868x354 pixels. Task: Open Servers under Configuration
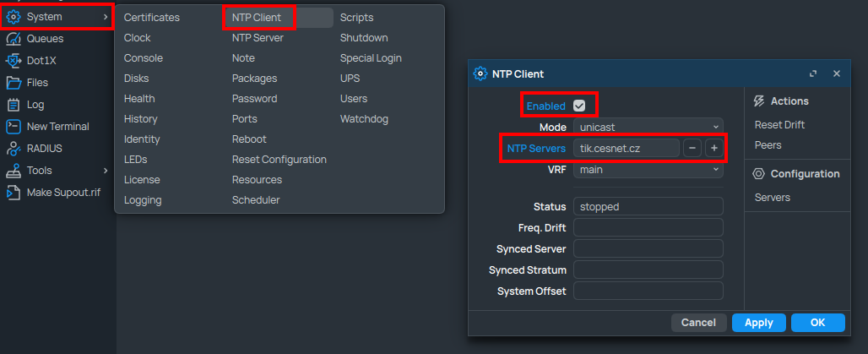tap(772, 198)
